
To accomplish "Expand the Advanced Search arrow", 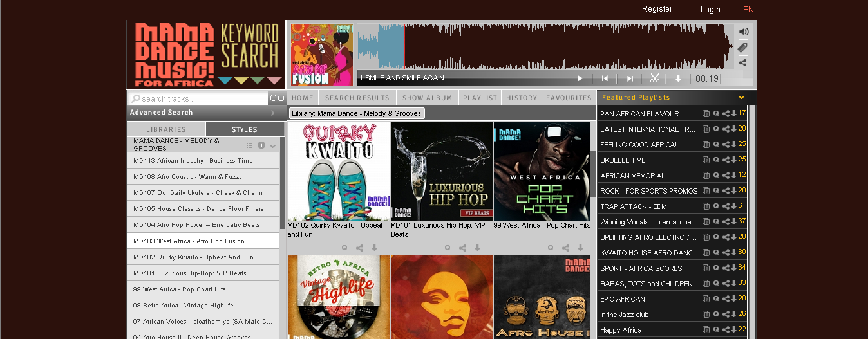I will click(x=272, y=113).
